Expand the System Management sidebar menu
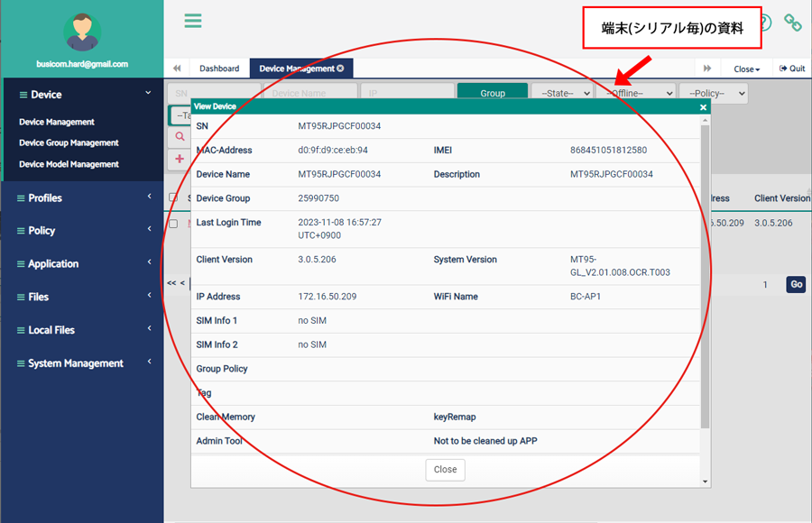 (x=82, y=363)
